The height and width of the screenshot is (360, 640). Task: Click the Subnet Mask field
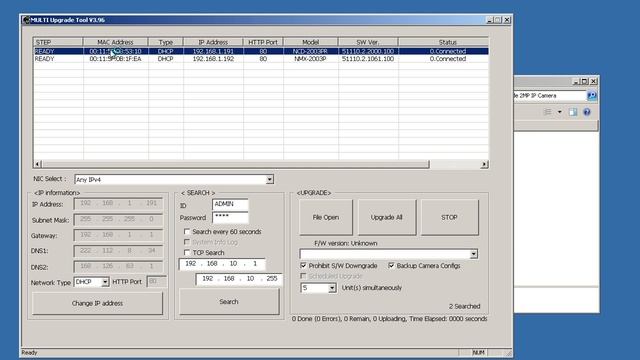[x=118, y=220]
